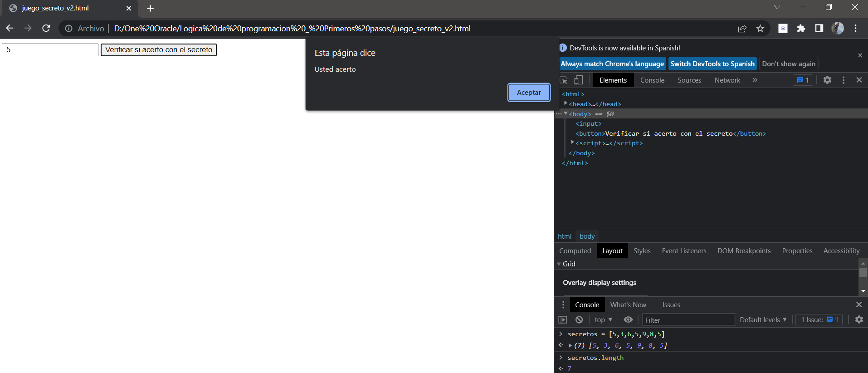Open the DOM Breakpoints tab

click(x=744, y=250)
